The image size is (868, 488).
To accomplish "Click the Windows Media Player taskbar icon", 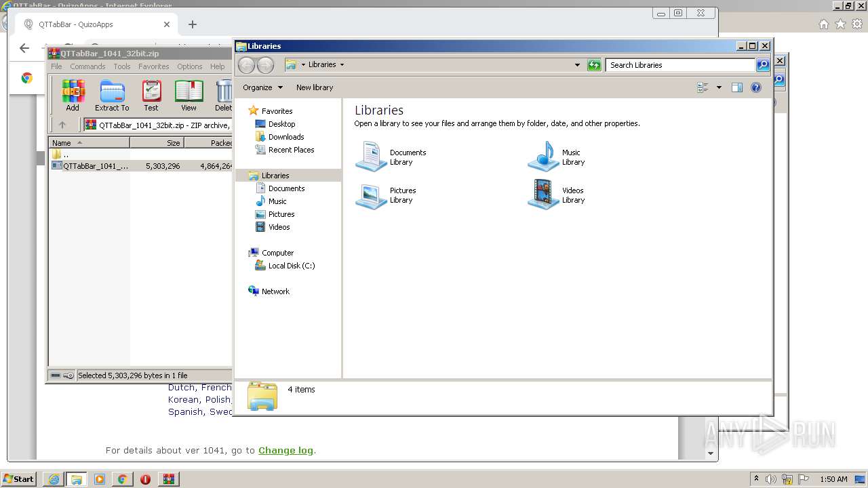I will (100, 479).
